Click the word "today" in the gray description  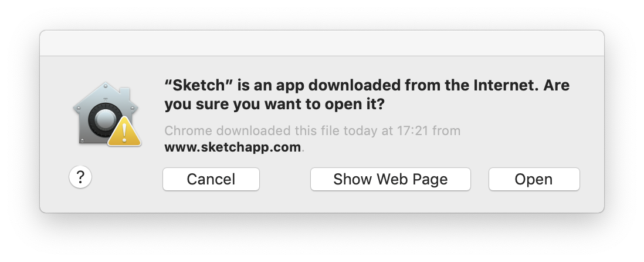pyautogui.click(x=360, y=131)
